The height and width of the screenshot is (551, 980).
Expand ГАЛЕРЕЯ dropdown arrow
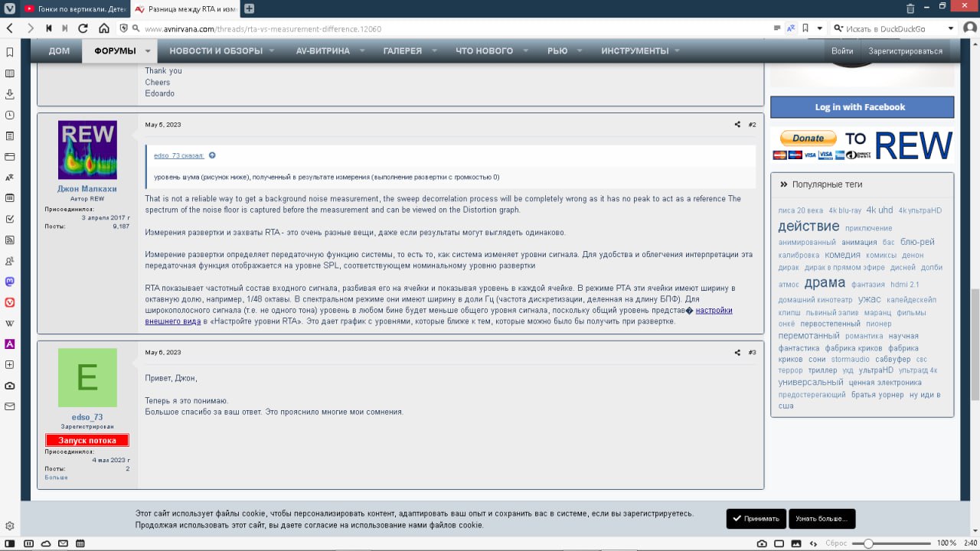[434, 51]
